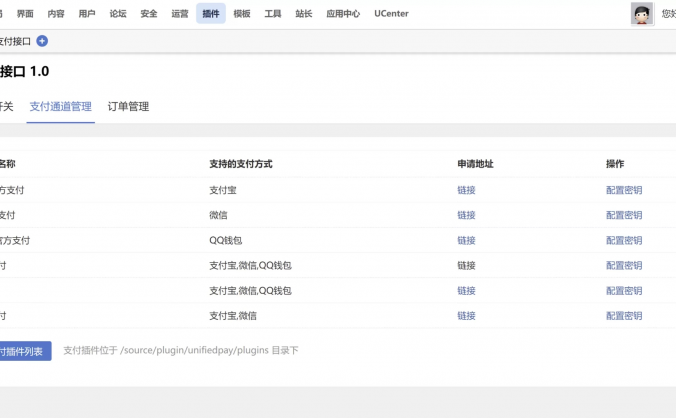Click the user avatar picture
Viewport: 676px width, 418px height.
tap(641, 14)
